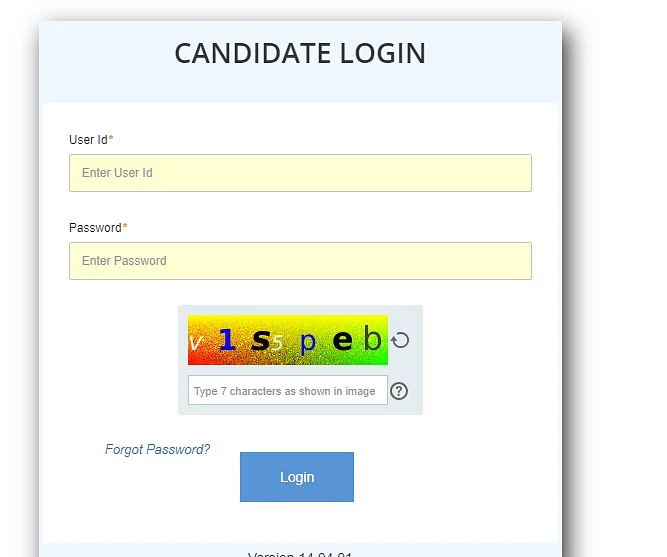667x557 pixels.
Task: Click the italic v at captcha start
Action: click(x=196, y=344)
